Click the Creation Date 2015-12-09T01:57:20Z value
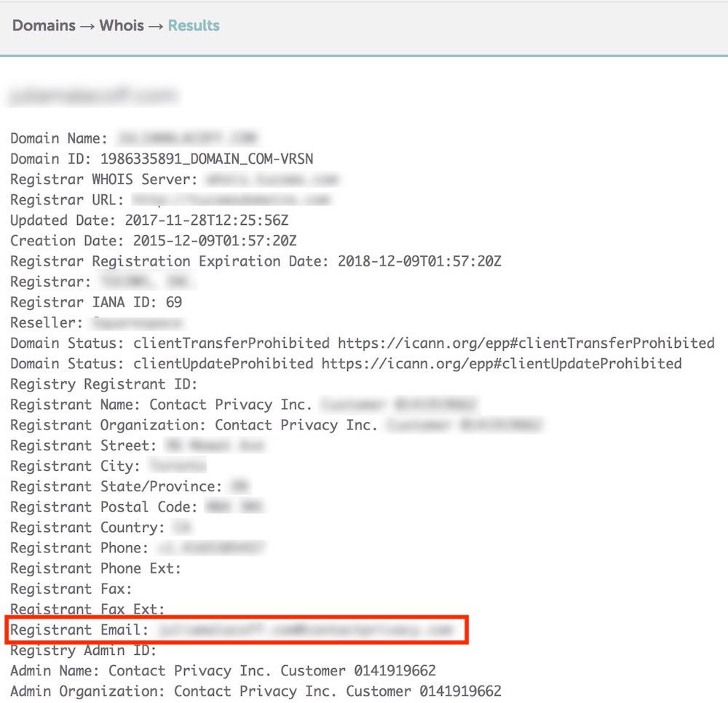This screenshot has width=728, height=703. pyautogui.click(x=215, y=241)
